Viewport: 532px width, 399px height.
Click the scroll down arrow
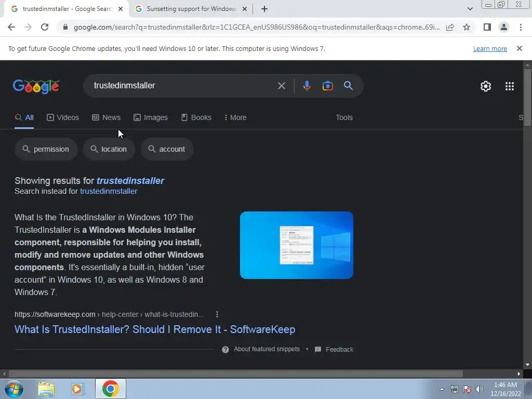pyautogui.click(x=527, y=365)
